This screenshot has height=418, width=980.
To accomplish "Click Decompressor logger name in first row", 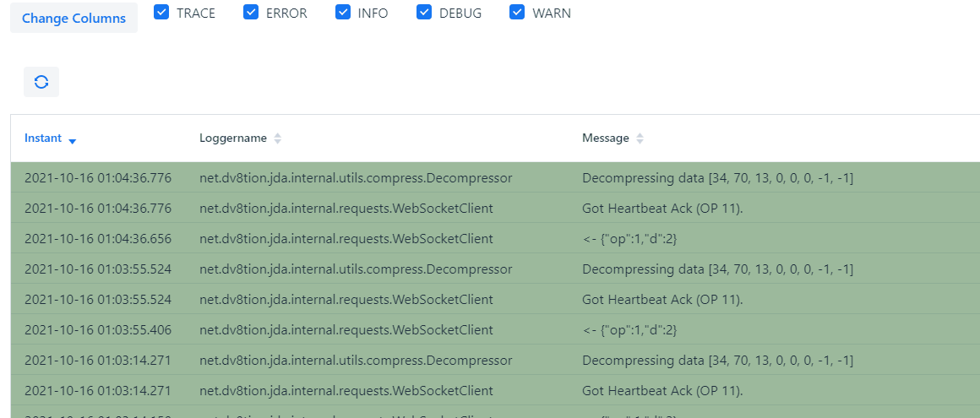I will pyautogui.click(x=356, y=178).
